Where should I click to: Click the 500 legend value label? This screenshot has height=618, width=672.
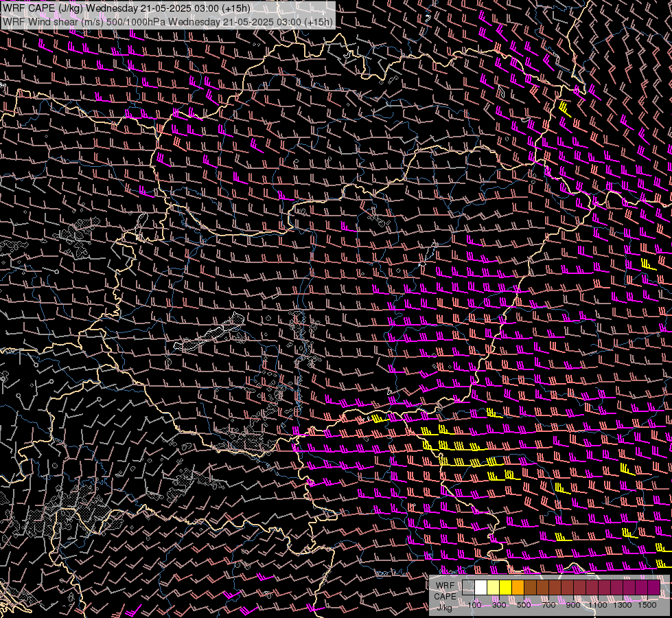point(524,605)
